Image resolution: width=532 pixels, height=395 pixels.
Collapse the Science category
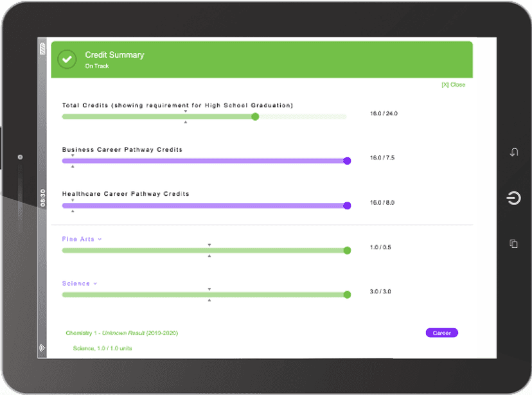click(76, 283)
